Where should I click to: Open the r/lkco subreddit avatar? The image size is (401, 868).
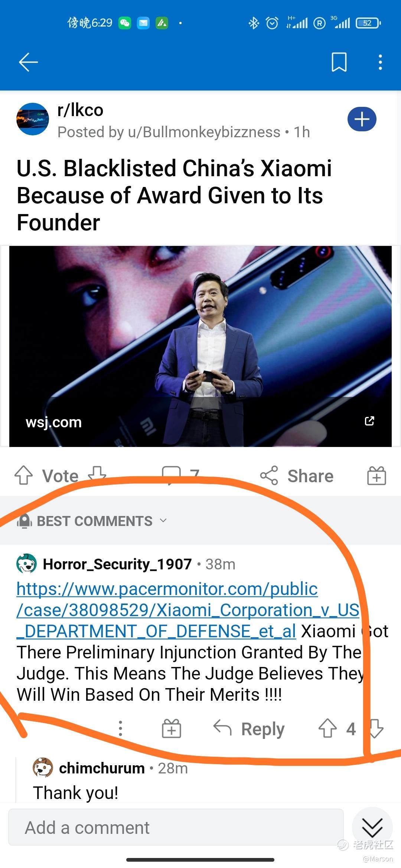33,119
